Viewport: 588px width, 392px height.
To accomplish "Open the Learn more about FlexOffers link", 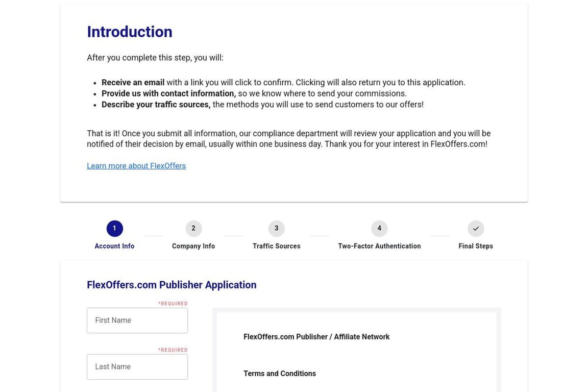I will pos(136,165).
